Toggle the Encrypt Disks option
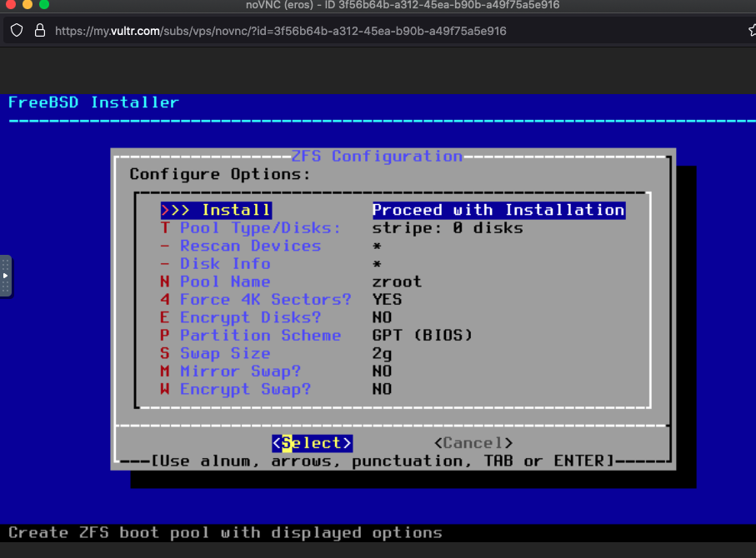Image resolution: width=756 pixels, height=558 pixels. (x=250, y=317)
